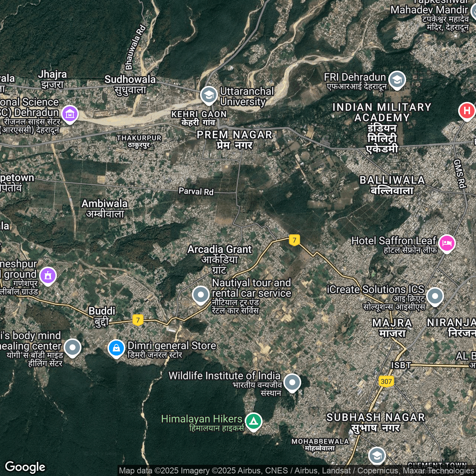Viewport: 476px width, 476px height.
Task: Open the Google logo link
Action: pyautogui.click(x=25, y=467)
